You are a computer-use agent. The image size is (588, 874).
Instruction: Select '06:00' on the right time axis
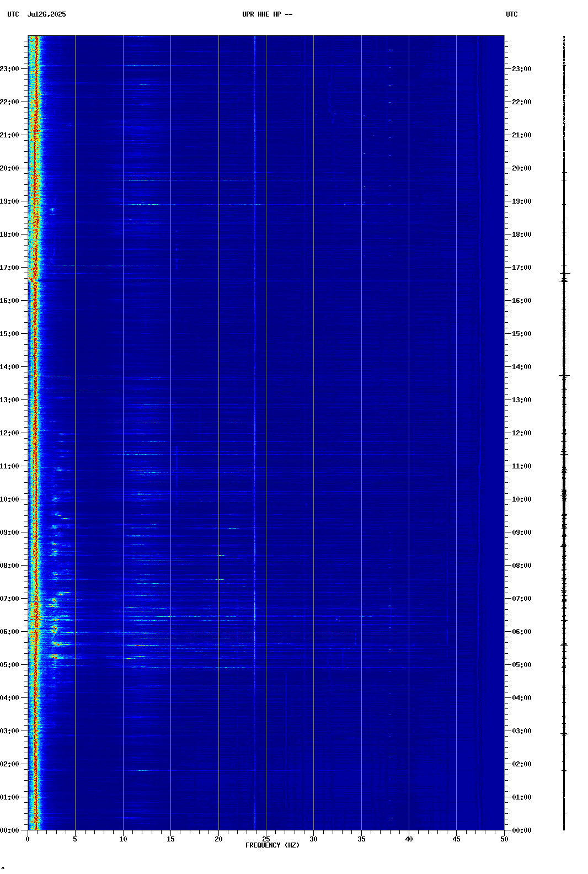point(522,632)
